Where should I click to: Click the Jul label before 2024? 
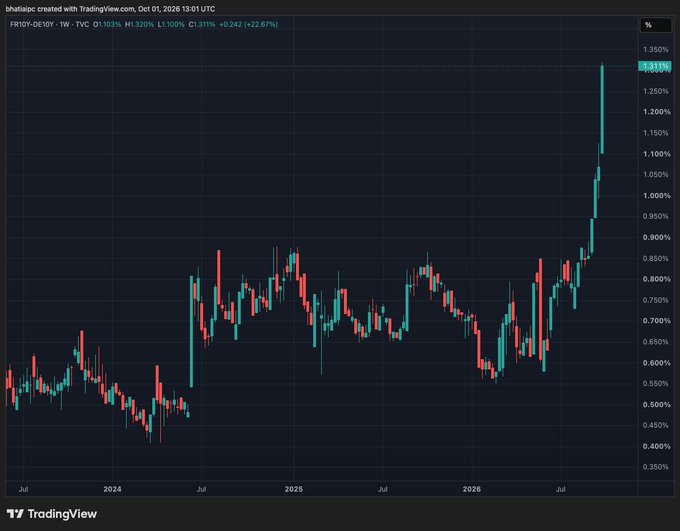coord(23,489)
